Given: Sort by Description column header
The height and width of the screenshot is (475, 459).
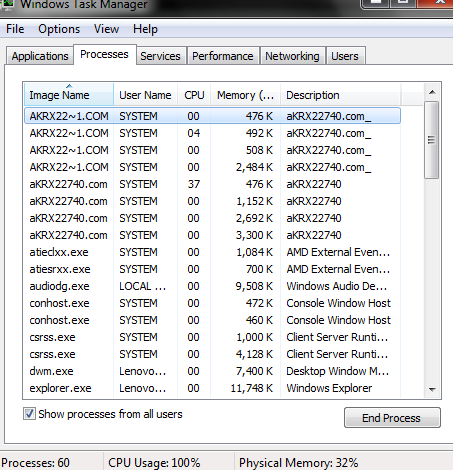Looking at the screenshot, I should click(340, 95).
